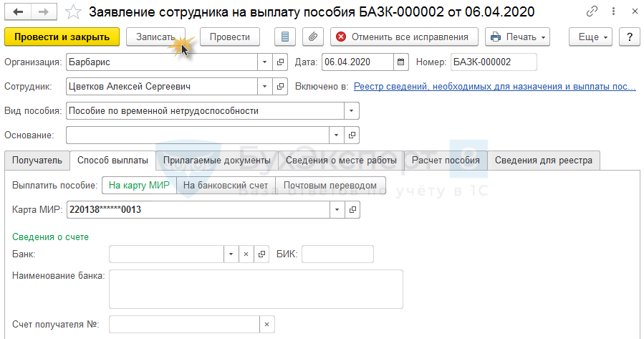Select На карту МИР payment option

140,186
